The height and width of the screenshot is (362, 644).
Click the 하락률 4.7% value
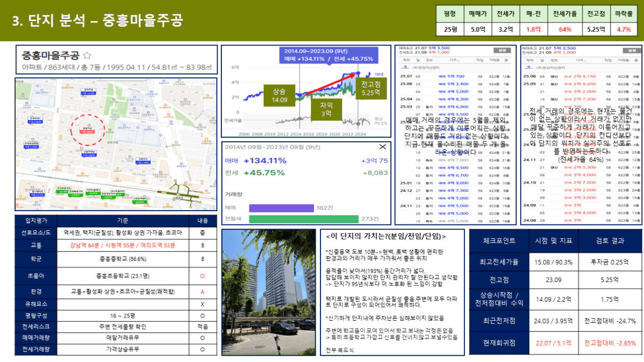624,29
